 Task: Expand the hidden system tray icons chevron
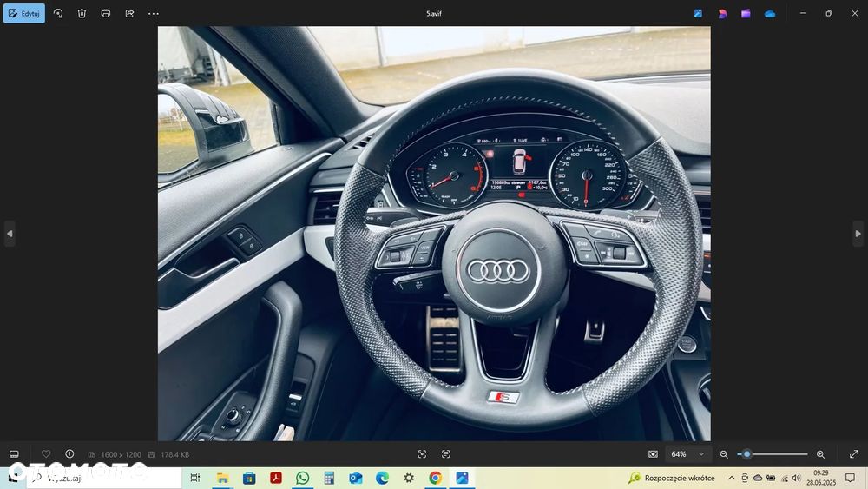(731, 478)
